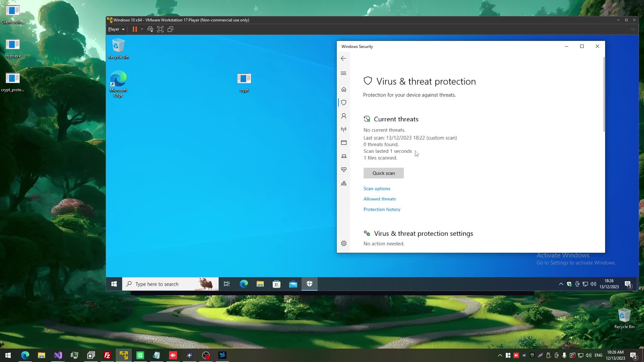The width and height of the screenshot is (644, 362).
Task: Click the Quick scan button
Action: tap(383, 173)
